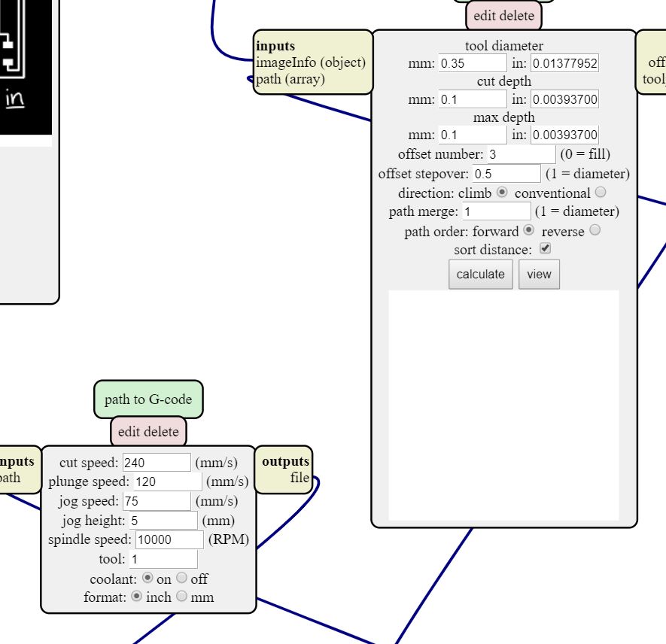
Task: Click path (array) input port
Action: coord(290,79)
